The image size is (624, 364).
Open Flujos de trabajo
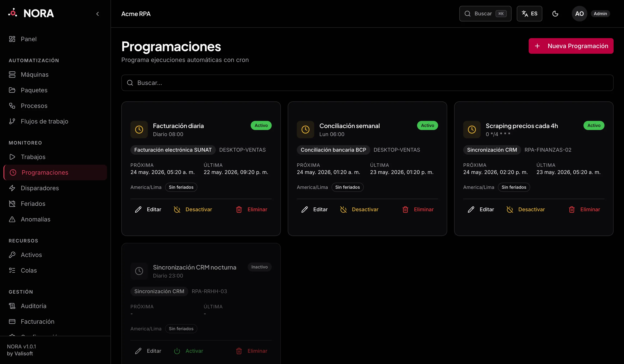[x=55, y=121]
